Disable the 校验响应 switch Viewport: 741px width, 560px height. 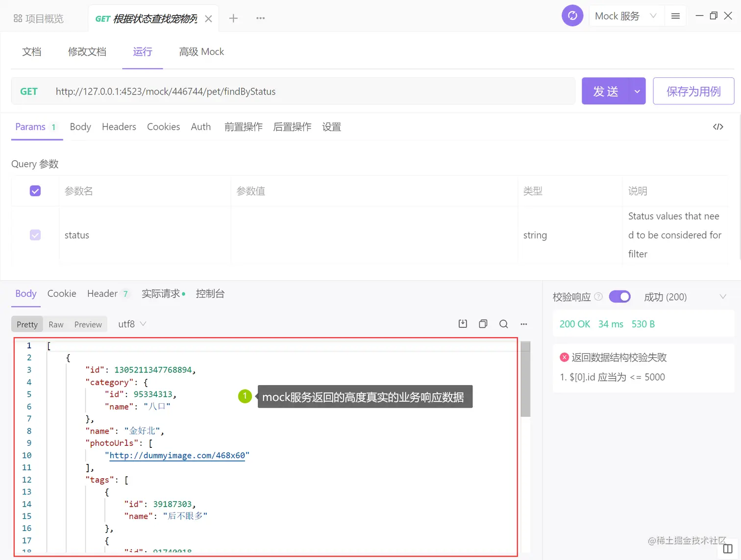coord(619,296)
